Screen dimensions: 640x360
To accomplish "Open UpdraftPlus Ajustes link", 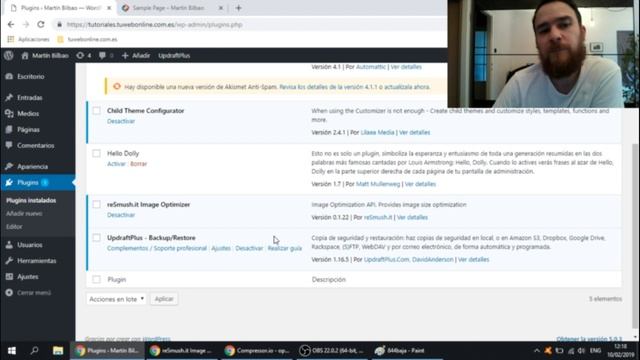I will pyautogui.click(x=221, y=248).
